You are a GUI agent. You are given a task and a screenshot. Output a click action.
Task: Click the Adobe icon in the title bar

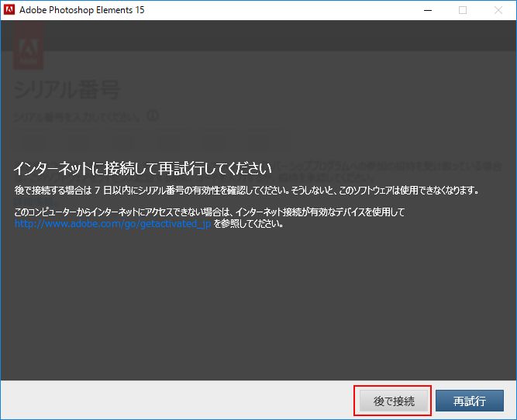pyautogui.click(x=9, y=10)
